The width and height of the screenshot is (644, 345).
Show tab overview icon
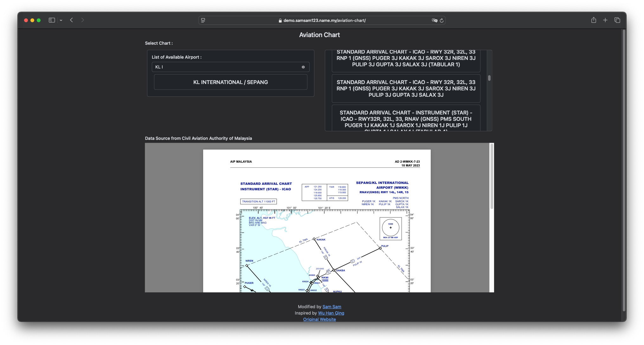point(617,20)
